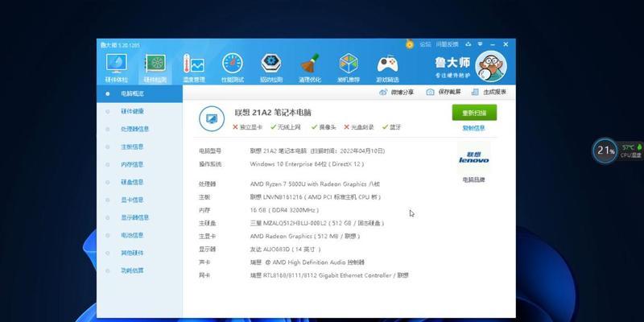Open 清理优化 broom cleanup icon

click(x=310, y=68)
